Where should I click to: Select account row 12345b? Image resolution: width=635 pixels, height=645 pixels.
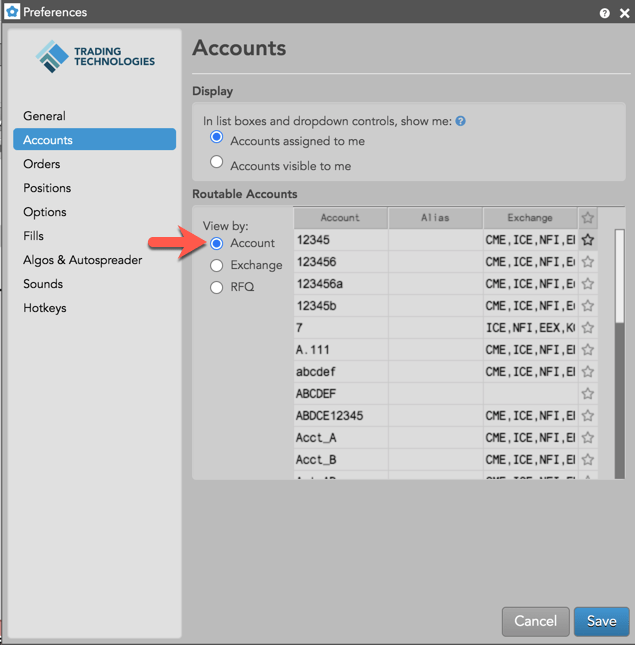pyautogui.click(x=445, y=306)
